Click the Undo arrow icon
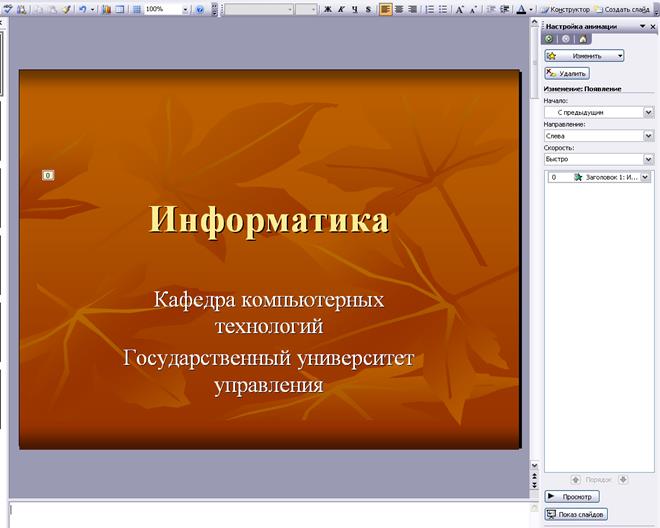Image resolution: width=660 pixels, height=528 pixels. coord(83,9)
